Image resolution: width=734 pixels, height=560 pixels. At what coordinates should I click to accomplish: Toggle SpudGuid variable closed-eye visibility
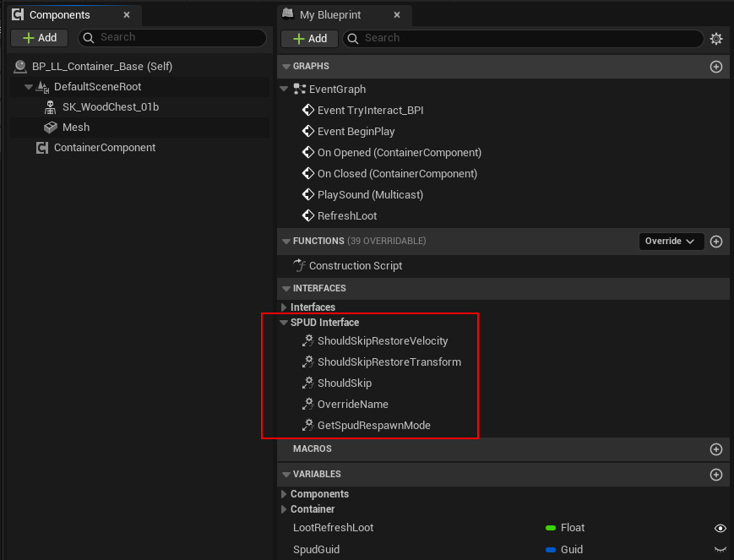coord(720,550)
